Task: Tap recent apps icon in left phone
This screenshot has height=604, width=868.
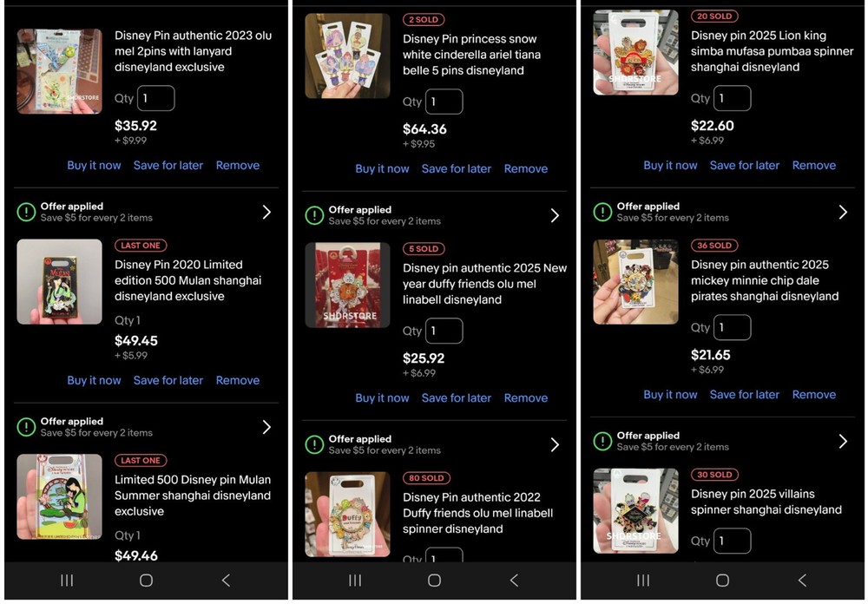Action: point(67,581)
